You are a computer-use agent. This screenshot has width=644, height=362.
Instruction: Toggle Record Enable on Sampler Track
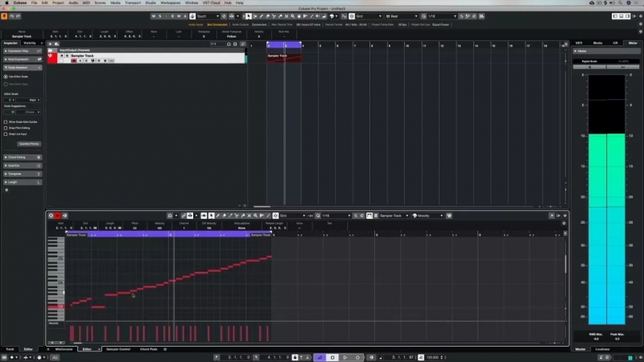tap(74, 61)
